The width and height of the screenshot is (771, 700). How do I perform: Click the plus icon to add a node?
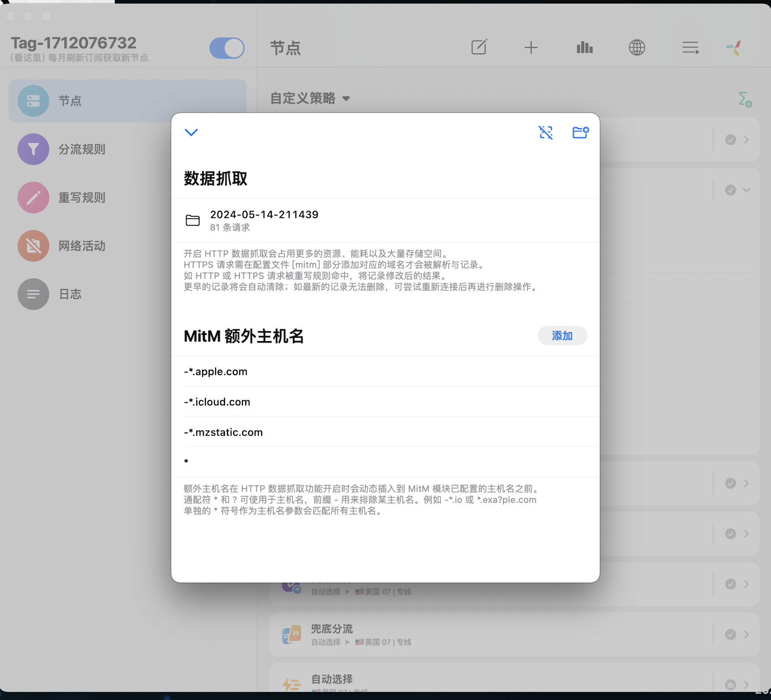[x=531, y=47]
